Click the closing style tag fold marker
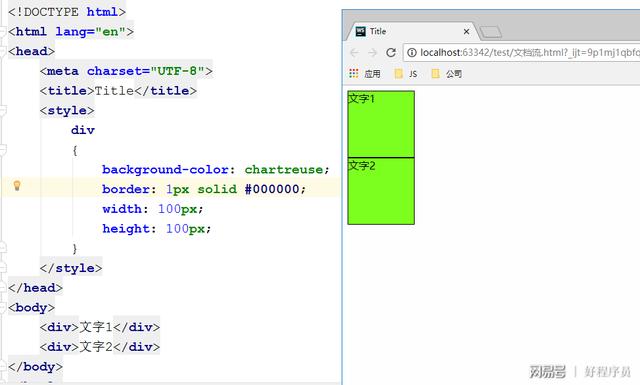This screenshot has width=640, height=385. click(2, 268)
